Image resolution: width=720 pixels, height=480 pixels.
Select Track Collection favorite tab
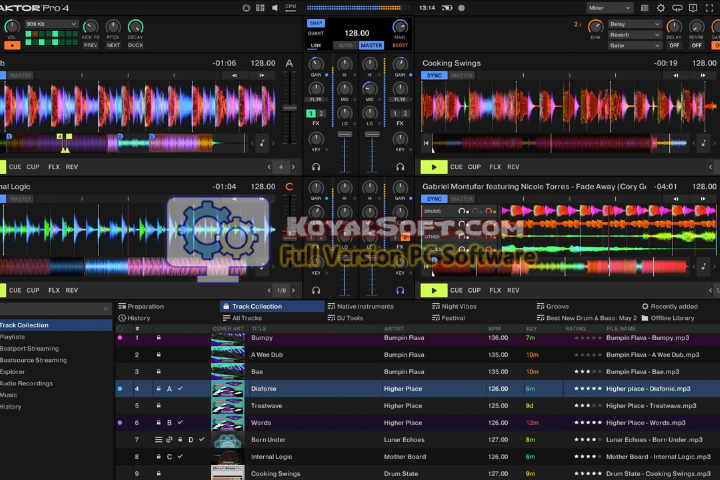(x=272, y=306)
